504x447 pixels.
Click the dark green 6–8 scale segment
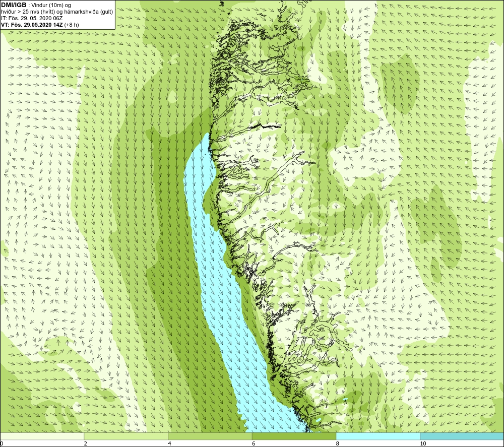tap(294, 436)
